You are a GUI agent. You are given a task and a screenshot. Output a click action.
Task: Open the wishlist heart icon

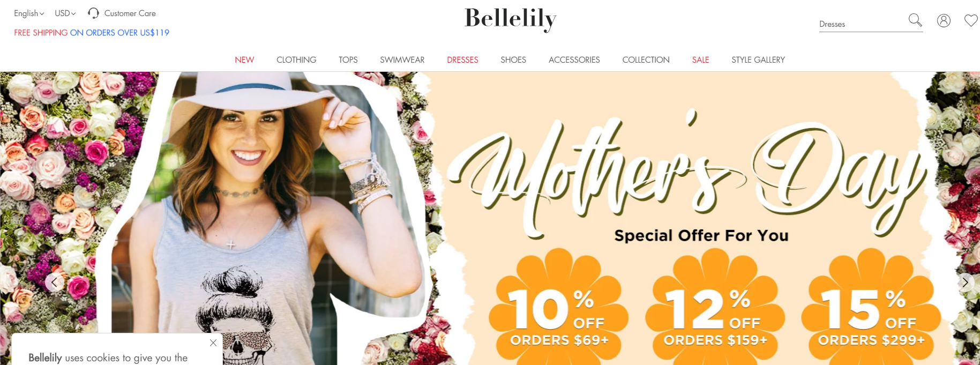tap(971, 20)
